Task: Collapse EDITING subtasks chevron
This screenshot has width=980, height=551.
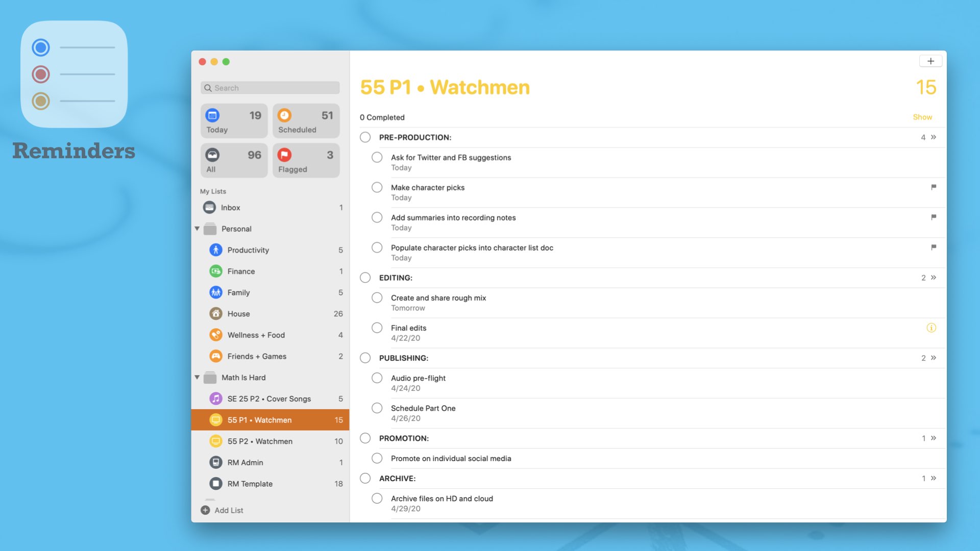Action: click(x=934, y=278)
